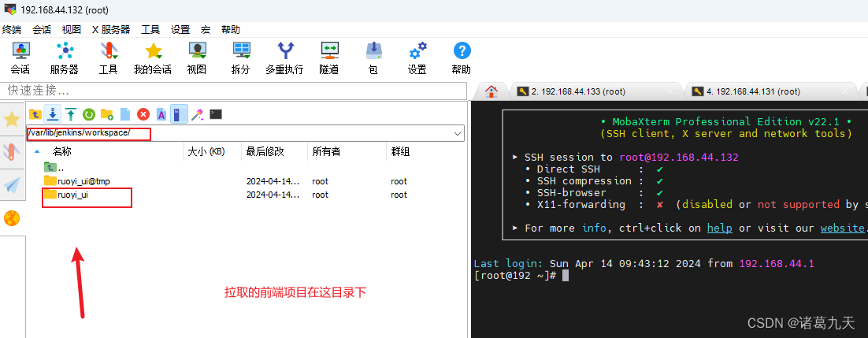Open the paper-plane macros sidebar tab
Image resolution: width=868 pixels, height=338 pixels.
point(12,185)
